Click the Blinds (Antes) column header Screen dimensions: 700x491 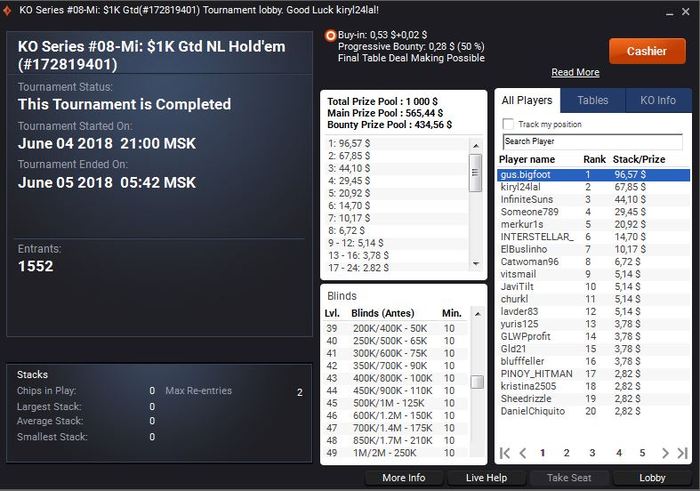pyautogui.click(x=383, y=313)
